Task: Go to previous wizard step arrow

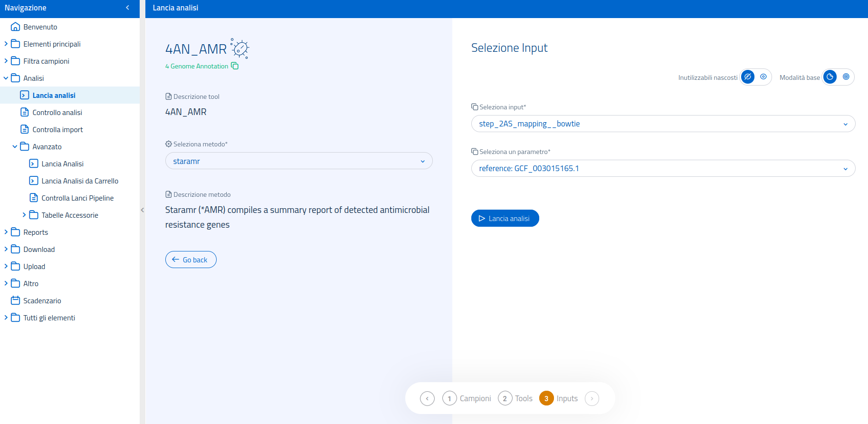Action: (x=427, y=398)
